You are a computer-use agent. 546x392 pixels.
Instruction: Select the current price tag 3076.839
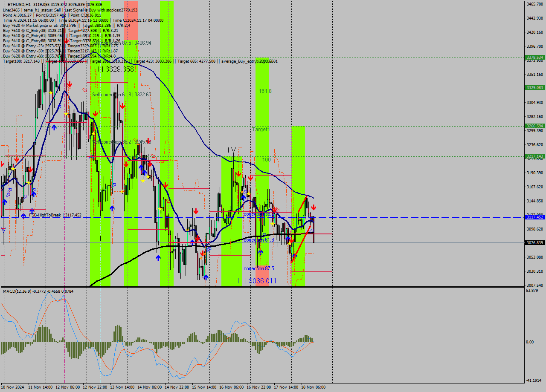click(x=534, y=242)
